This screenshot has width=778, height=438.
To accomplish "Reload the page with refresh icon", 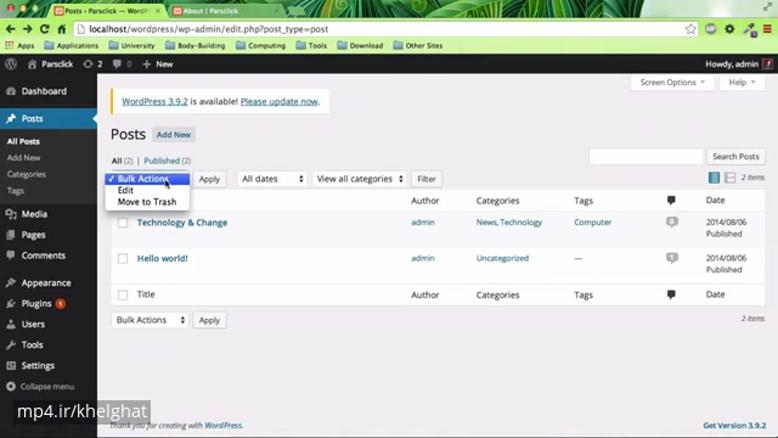I will 45,29.
